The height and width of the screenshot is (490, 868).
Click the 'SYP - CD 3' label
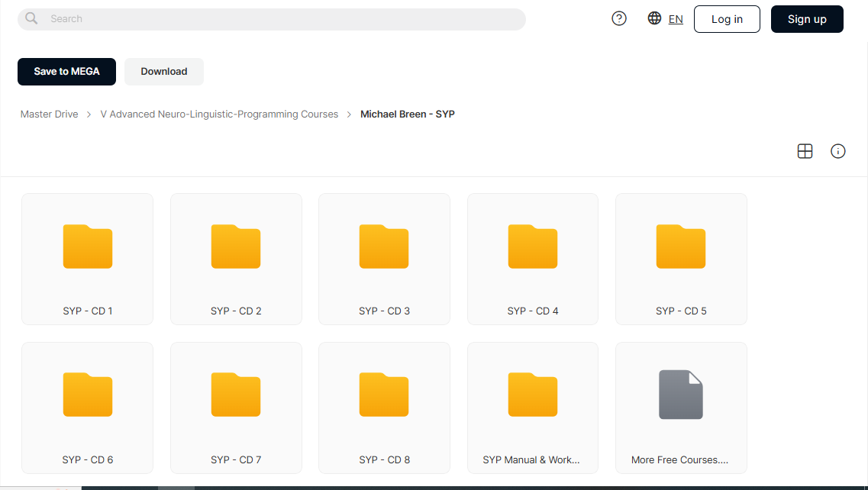[x=384, y=311]
